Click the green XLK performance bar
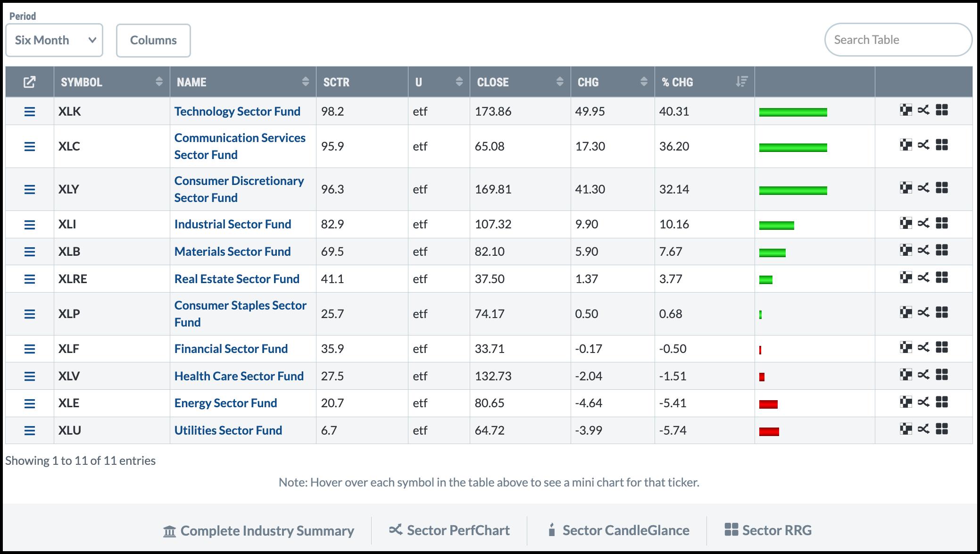Image resolution: width=980 pixels, height=554 pixels. [793, 112]
